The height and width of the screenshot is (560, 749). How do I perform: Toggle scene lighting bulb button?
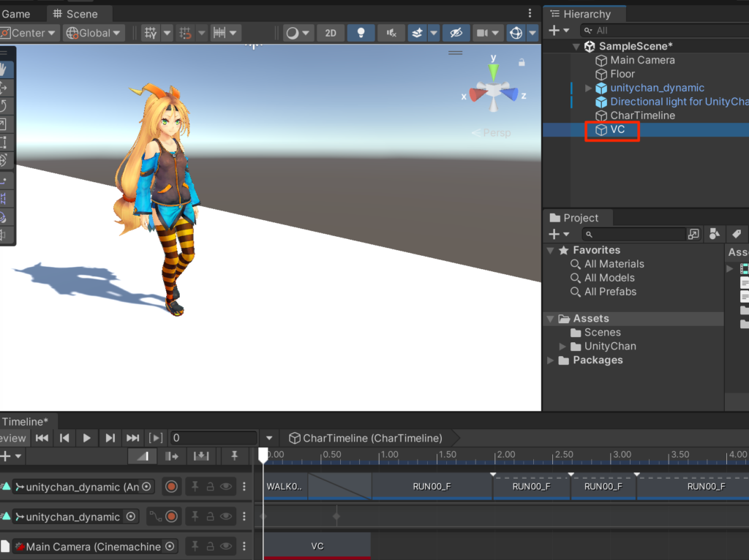pyautogui.click(x=361, y=33)
